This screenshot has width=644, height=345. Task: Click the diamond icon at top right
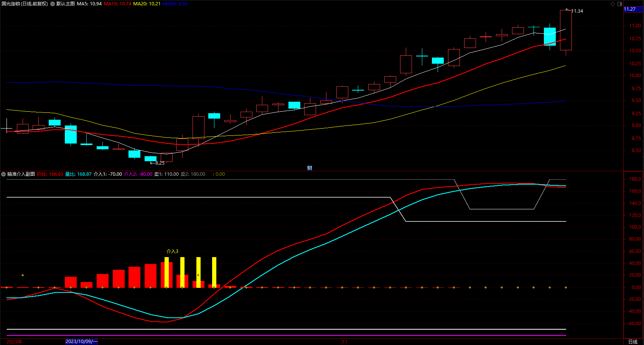pos(613,4)
